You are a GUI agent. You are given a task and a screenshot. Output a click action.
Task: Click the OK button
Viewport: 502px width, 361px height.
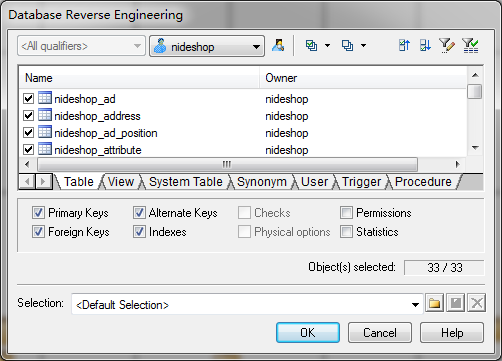(x=308, y=332)
